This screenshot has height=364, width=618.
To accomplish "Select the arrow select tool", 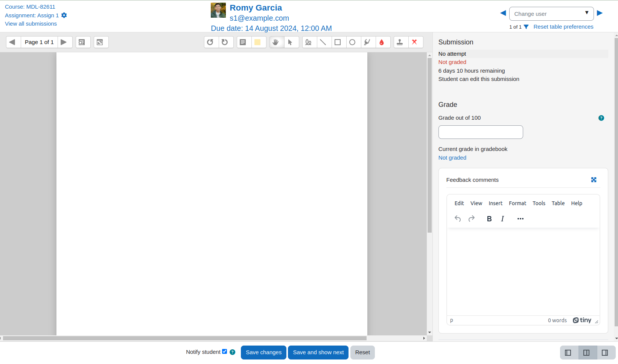I will click(291, 42).
